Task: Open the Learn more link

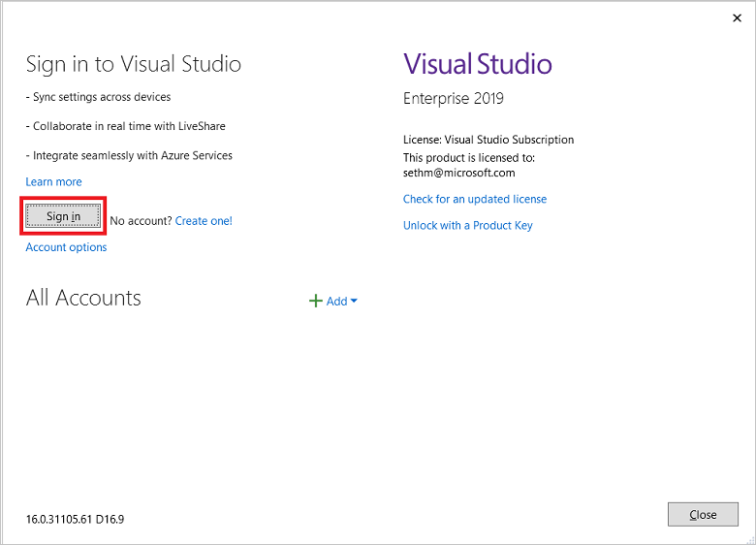Action: pos(53,181)
